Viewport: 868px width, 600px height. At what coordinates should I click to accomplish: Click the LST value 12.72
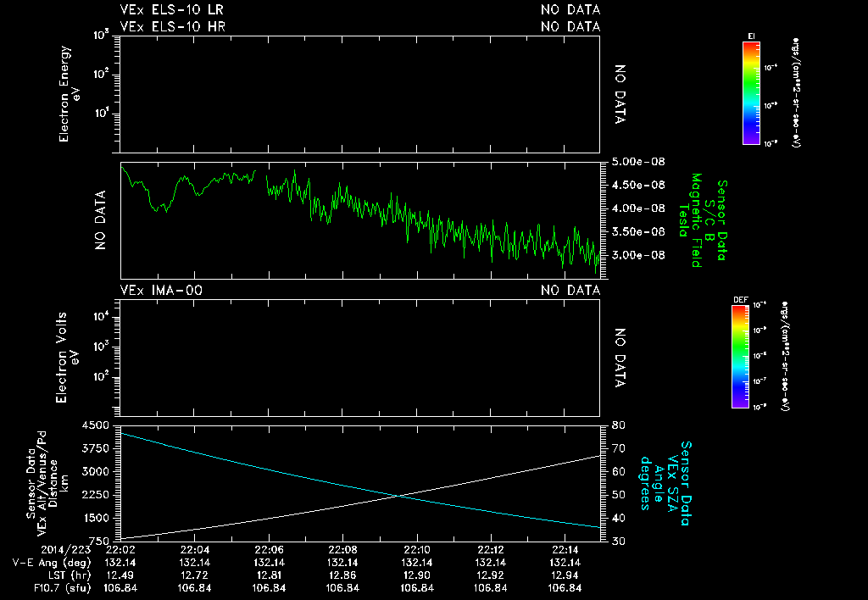194,575
